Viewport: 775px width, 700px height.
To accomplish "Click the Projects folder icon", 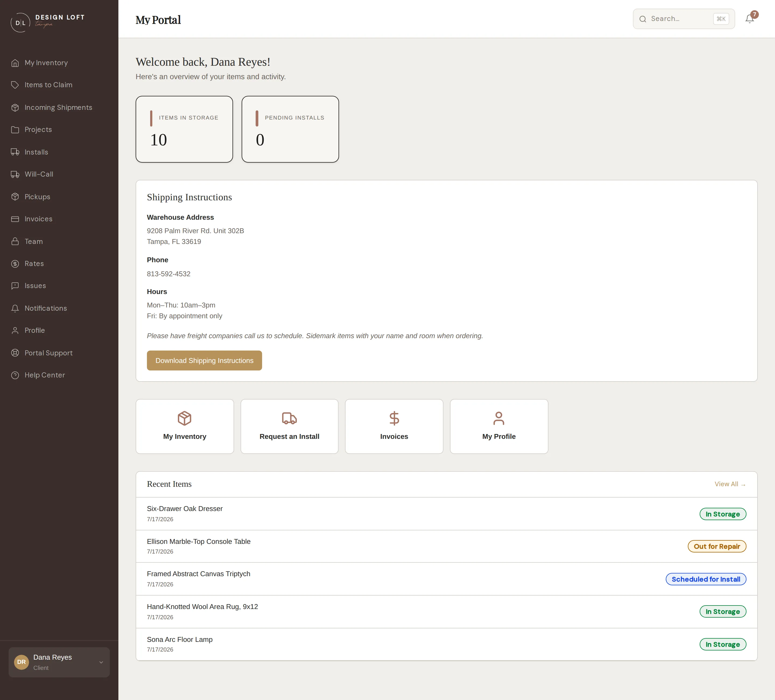I will tap(15, 129).
